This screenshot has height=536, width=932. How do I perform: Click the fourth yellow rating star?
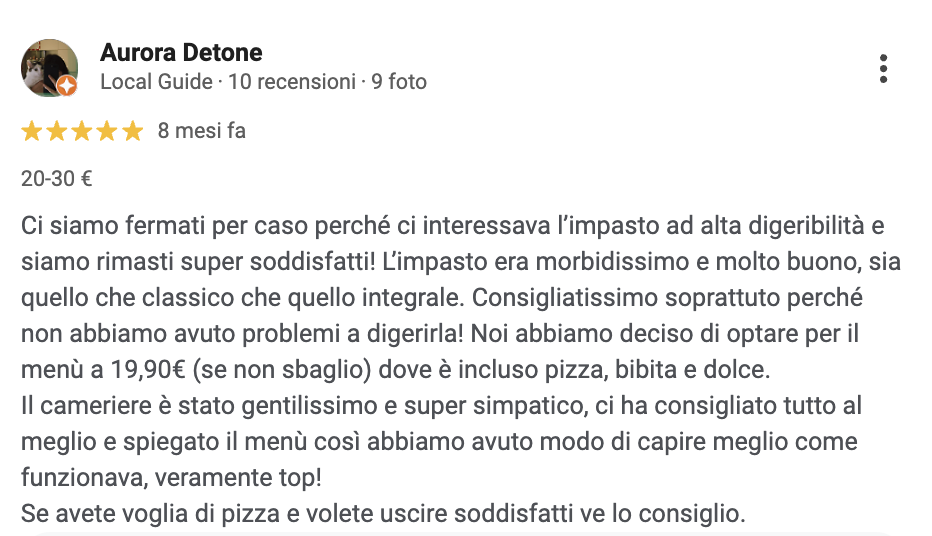[x=108, y=131]
